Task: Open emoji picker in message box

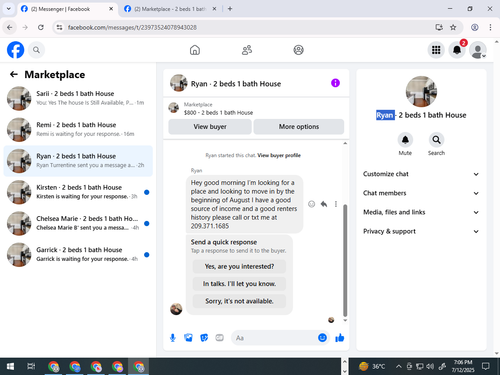Action: (x=322, y=338)
